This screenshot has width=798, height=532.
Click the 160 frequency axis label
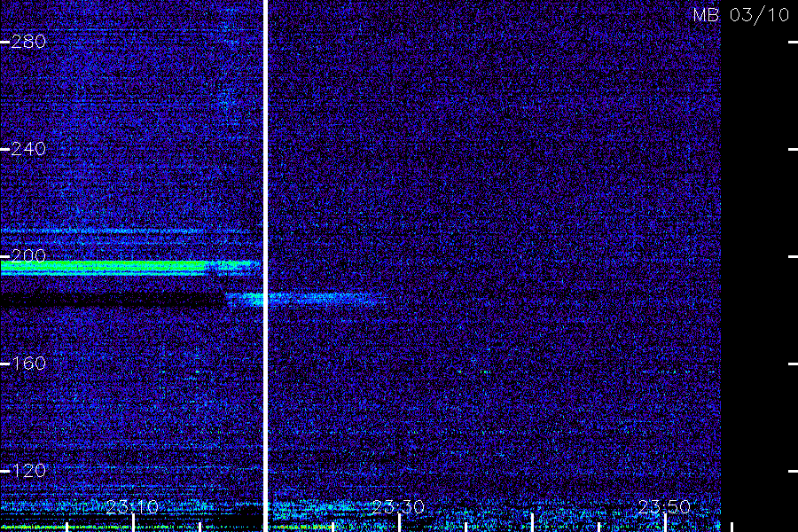point(28,363)
